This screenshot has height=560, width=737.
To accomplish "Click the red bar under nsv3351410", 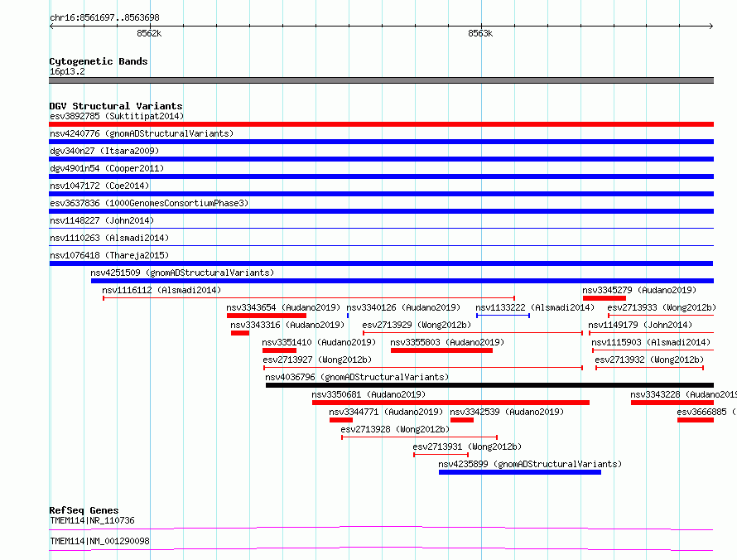I will (280, 350).
